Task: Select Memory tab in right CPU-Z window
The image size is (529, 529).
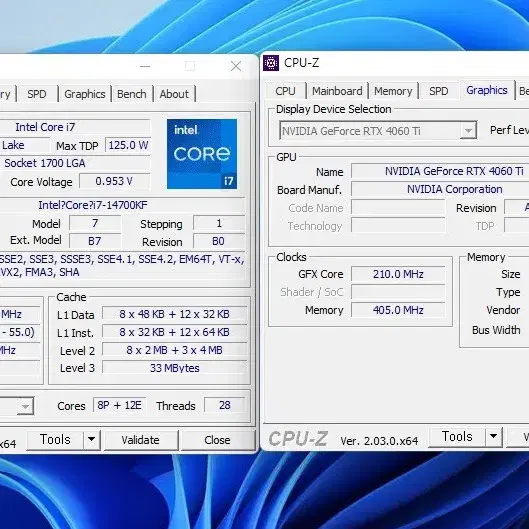Action: [393, 91]
